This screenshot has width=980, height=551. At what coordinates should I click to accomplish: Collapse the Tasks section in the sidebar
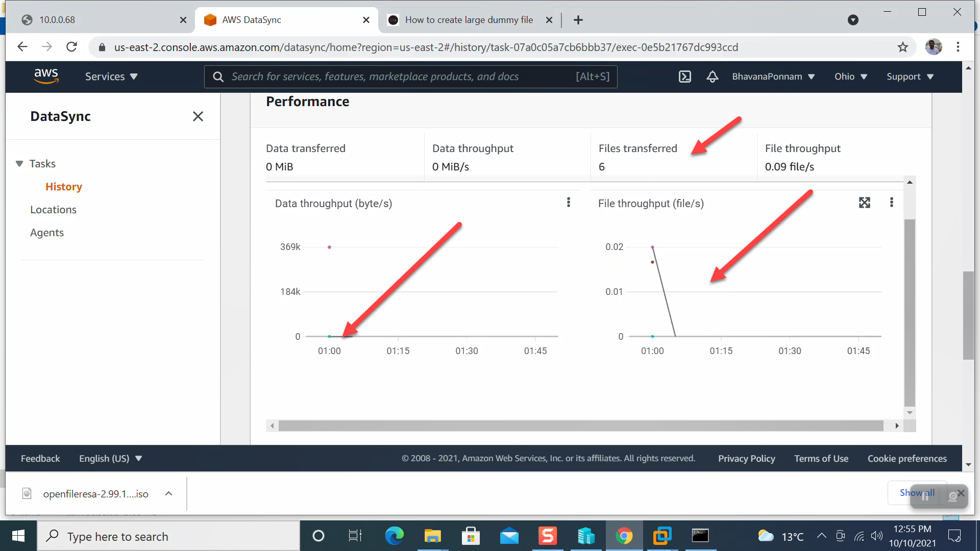click(x=19, y=163)
